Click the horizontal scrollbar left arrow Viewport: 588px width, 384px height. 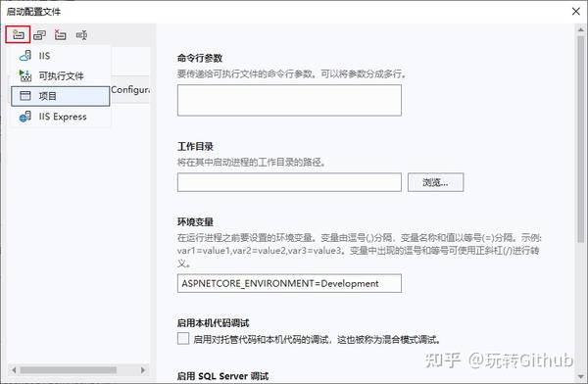tap(14, 370)
